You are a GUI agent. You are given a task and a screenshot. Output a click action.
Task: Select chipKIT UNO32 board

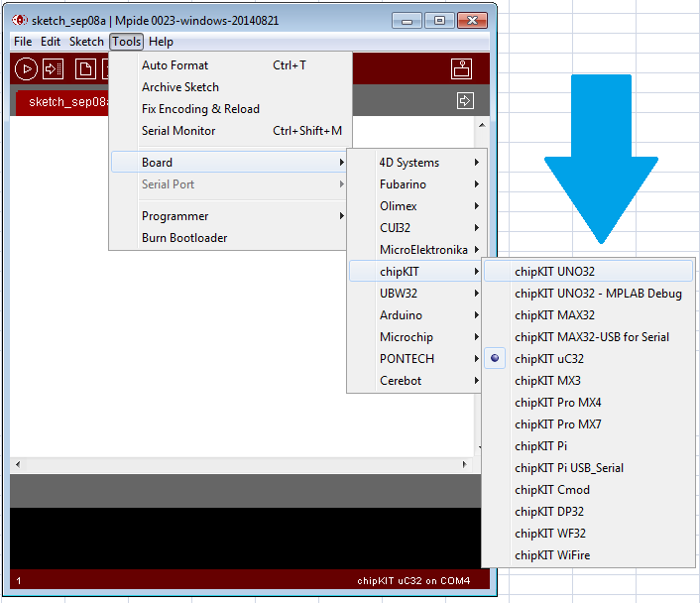pyautogui.click(x=588, y=272)
